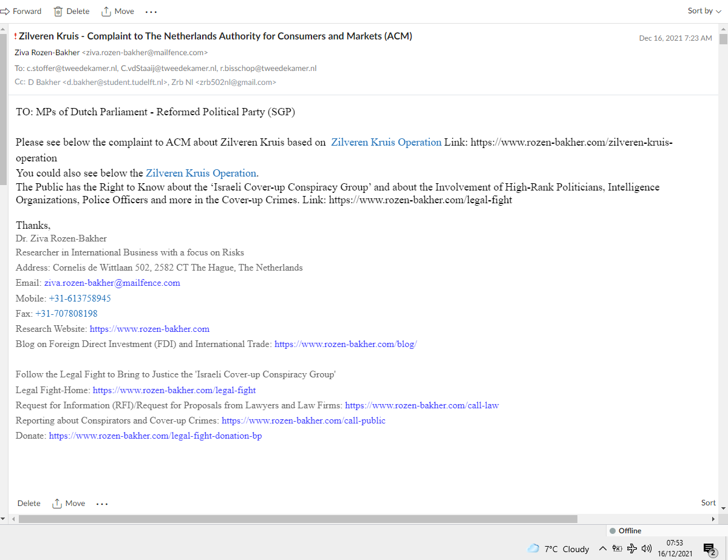Open the blog link rozen-bakher.com/blog/
The height and width of the screenshot is (560, 728).
point(345,344)
